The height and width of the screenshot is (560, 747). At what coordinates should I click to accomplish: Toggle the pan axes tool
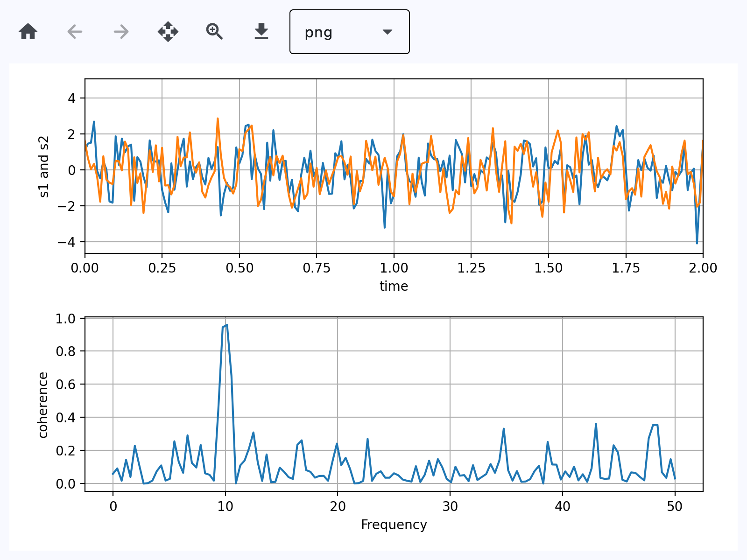pyautogui.click(x=168, y=32)
